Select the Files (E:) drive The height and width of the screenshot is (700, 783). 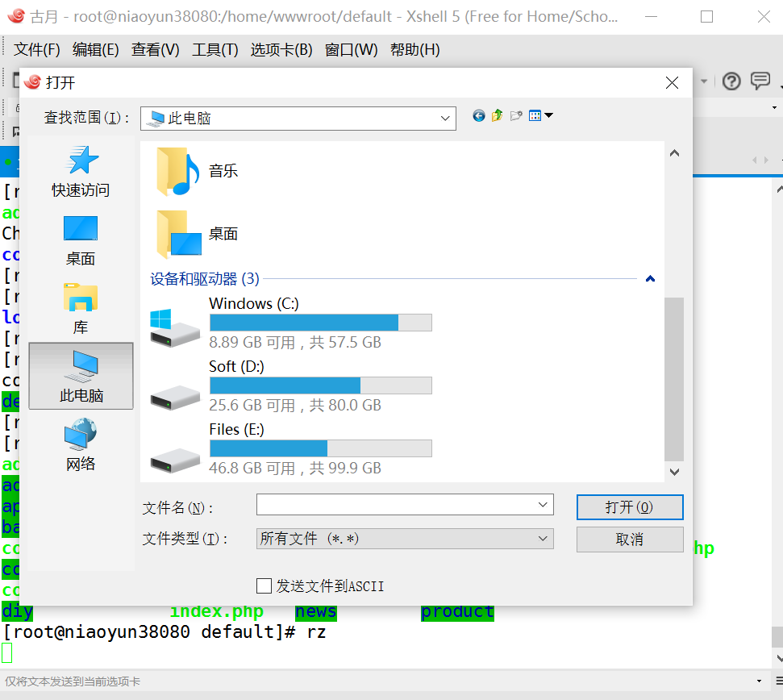coord(291,448)
